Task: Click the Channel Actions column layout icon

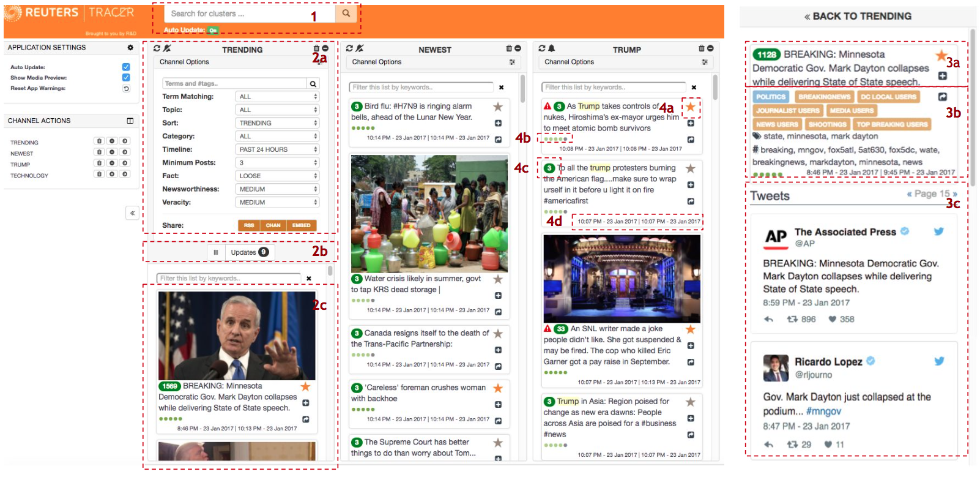Action: click(130, 121)
